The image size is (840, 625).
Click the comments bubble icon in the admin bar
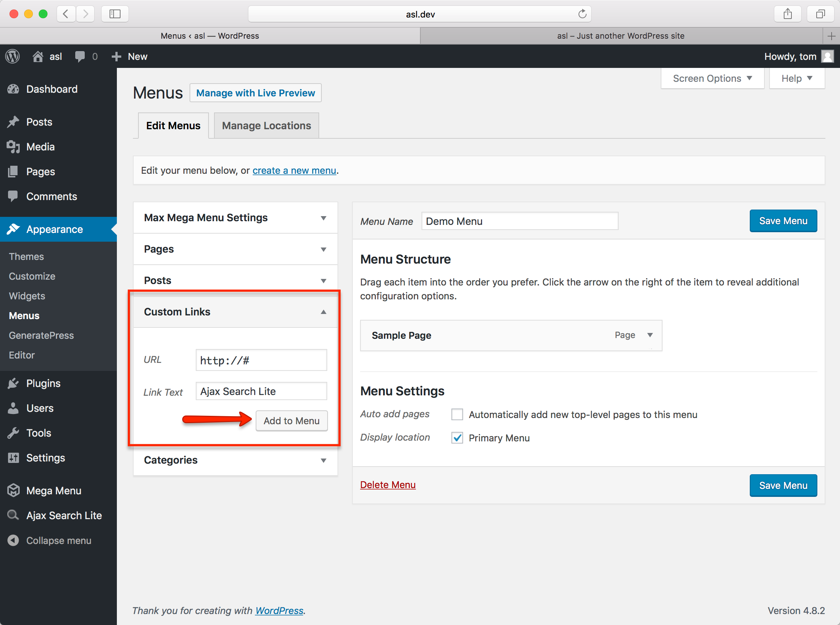[x=80, y=56]
